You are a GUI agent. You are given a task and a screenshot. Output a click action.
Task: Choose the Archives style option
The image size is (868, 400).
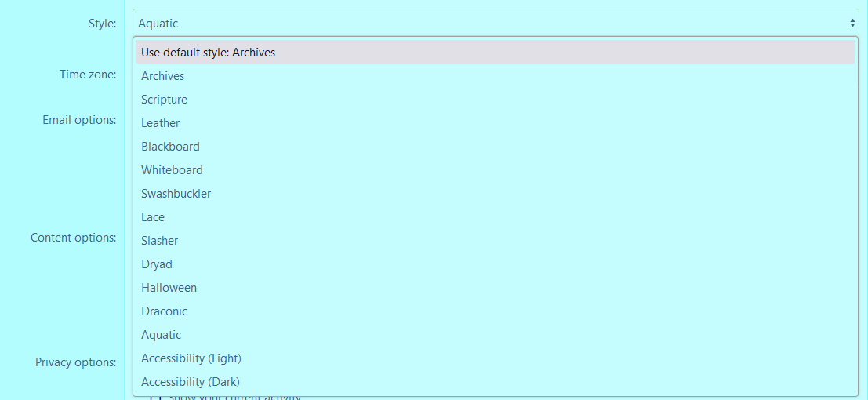tap(496, 76)
